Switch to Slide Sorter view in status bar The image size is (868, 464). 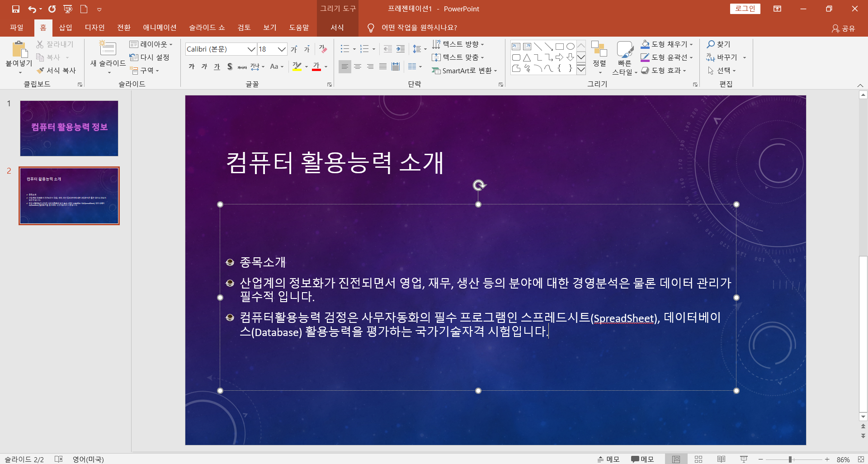pyautogui.click(x=698, y=459)
